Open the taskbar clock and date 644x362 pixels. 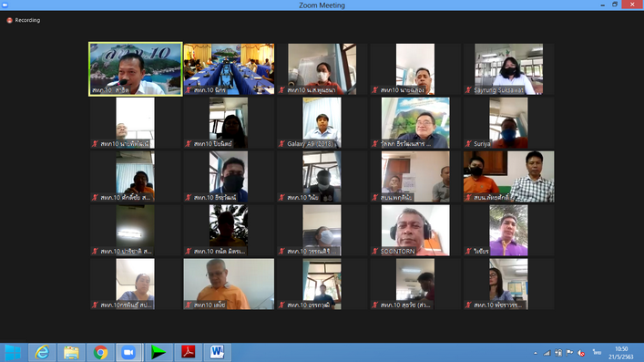click(x=621, y=353)
